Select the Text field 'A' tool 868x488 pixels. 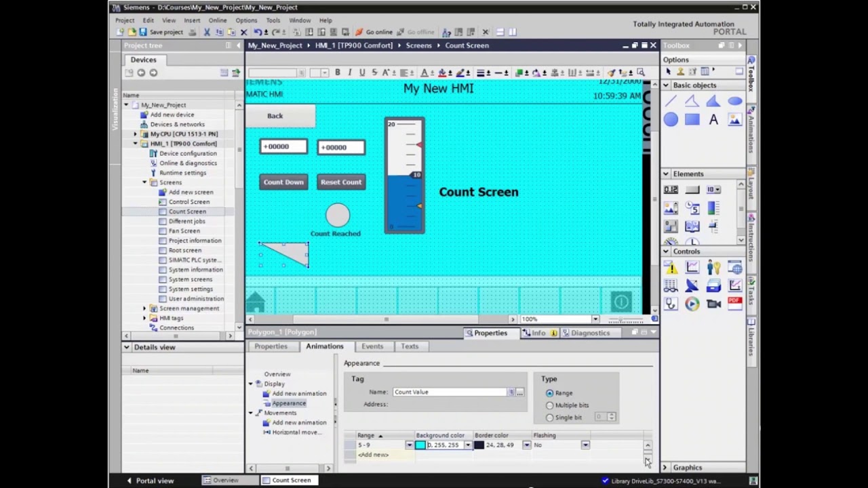(x=713, y=120)
